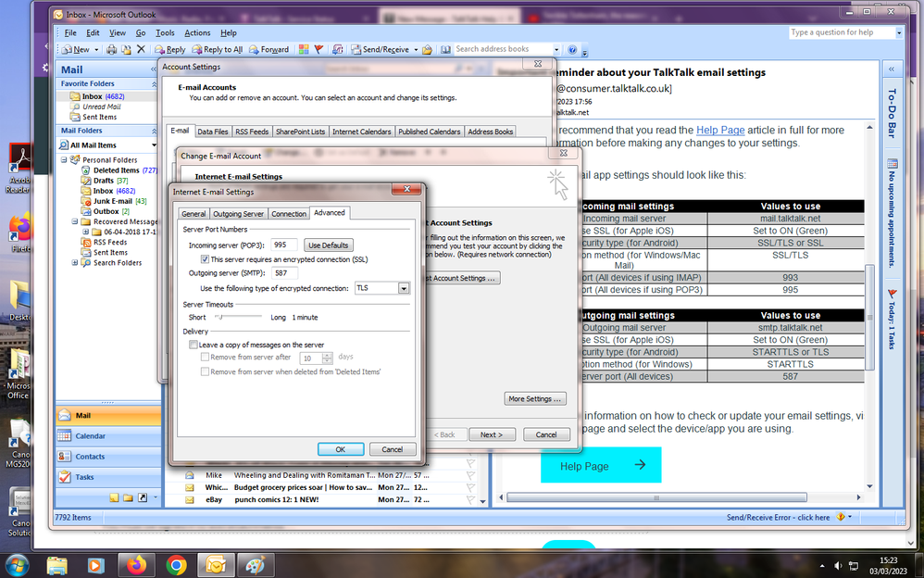Open Chrome from the Windows taskbar
924x578 pixels.
[x=176, y=566]
